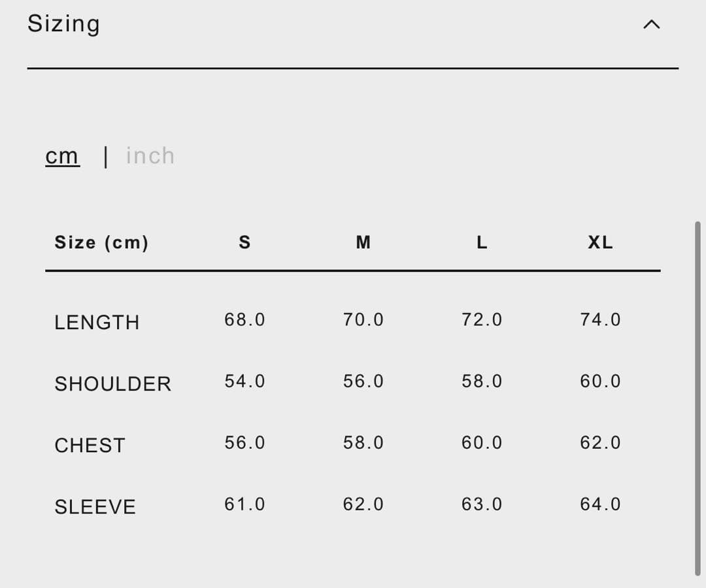The width and height of the screenshot is (706, 588).
Task: Click the Size (cm) table header
Action: point(101,243)
